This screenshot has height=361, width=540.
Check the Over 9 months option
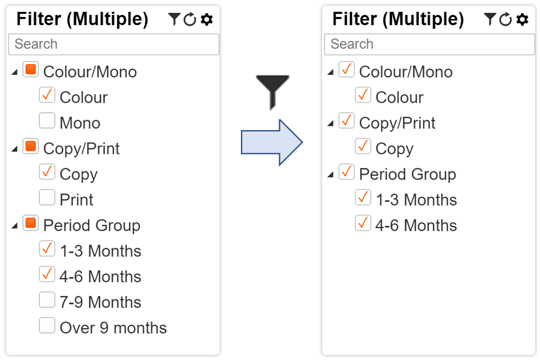coord(47,326)
